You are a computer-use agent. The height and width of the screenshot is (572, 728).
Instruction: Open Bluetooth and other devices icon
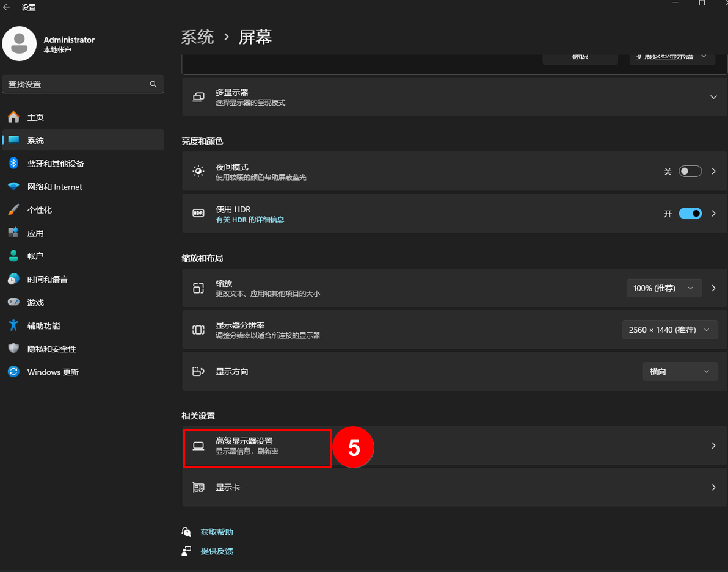click(13, 164)
